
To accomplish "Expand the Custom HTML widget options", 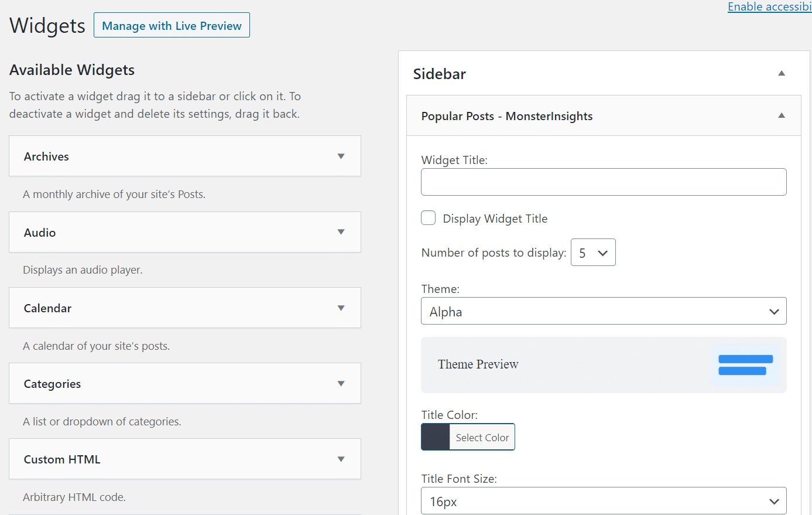I will [x=341, y=459].
